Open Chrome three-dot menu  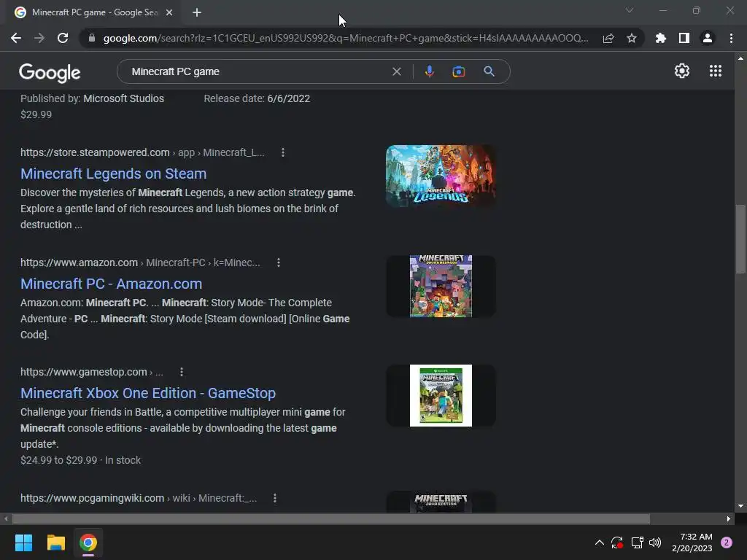click(731, 38)
